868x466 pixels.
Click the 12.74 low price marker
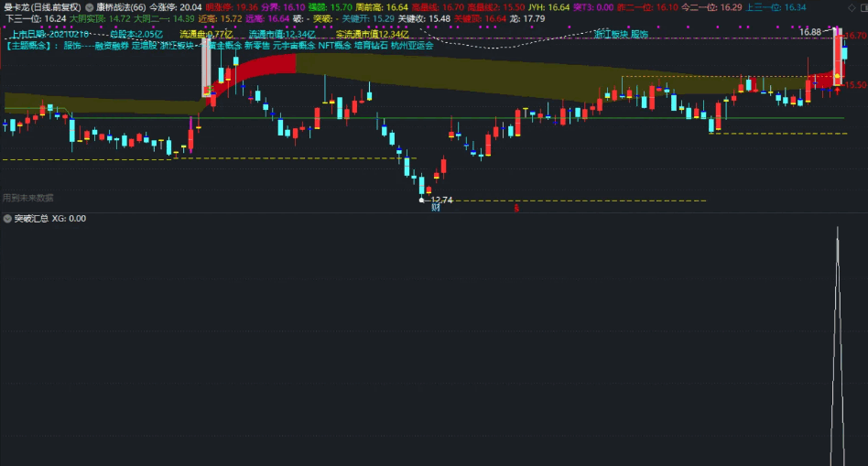pyautogui.click(x=441, y=200)
